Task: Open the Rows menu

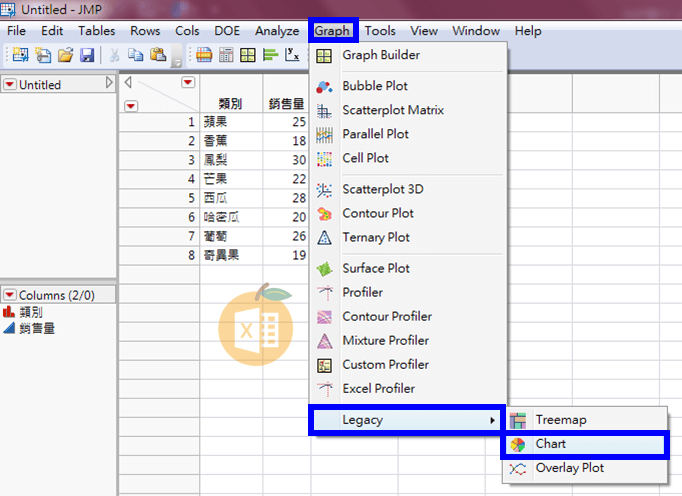Action: pos(145,31)
